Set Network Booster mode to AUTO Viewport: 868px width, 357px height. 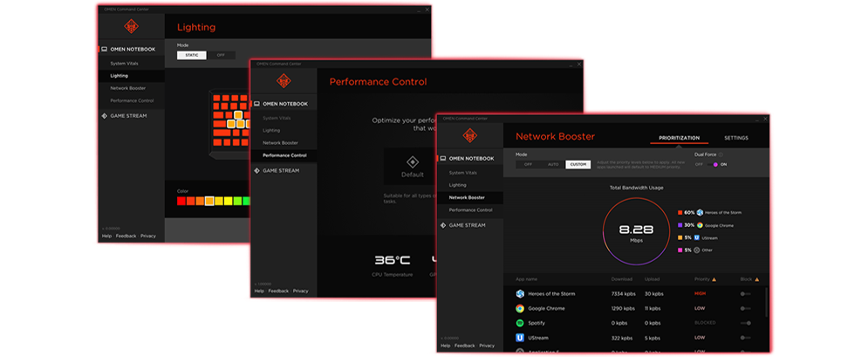pos(553,164)
